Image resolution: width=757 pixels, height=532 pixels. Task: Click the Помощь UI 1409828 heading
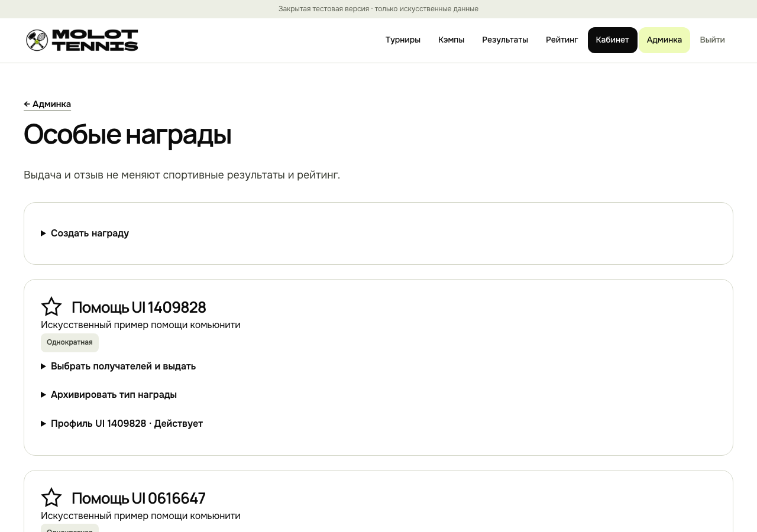point(139,307)
